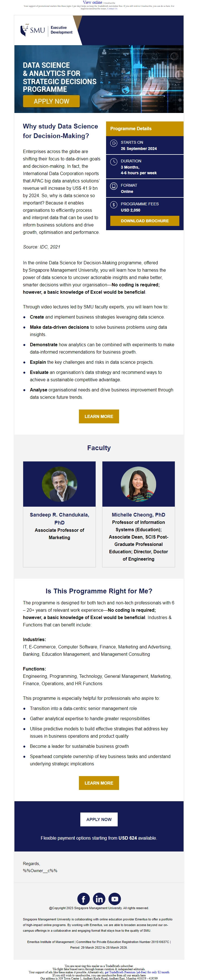Click the Facebook icon in the footer
This screenshot has width=198, height=980.
(83, 899)
